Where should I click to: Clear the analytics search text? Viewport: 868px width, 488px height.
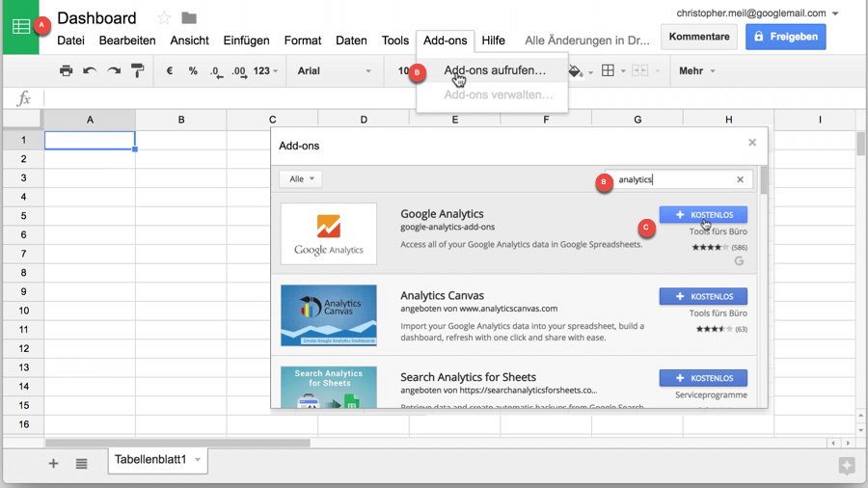coord(740,179)
